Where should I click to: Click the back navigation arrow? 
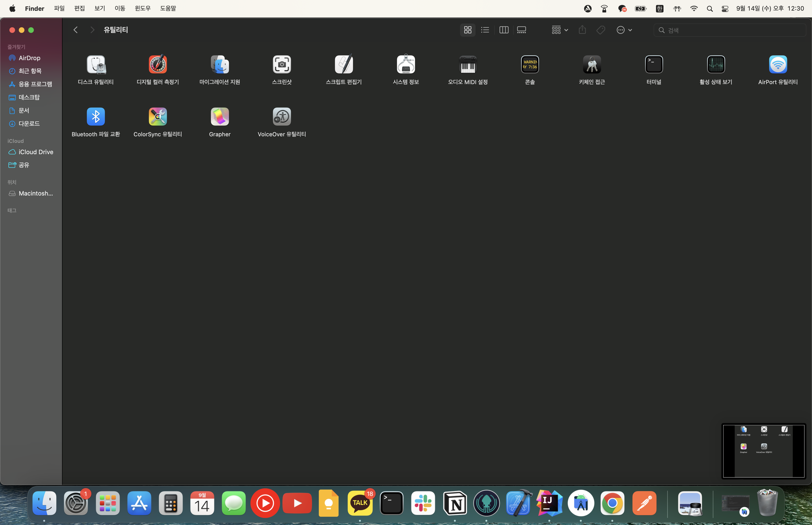(x=76, y=30)
